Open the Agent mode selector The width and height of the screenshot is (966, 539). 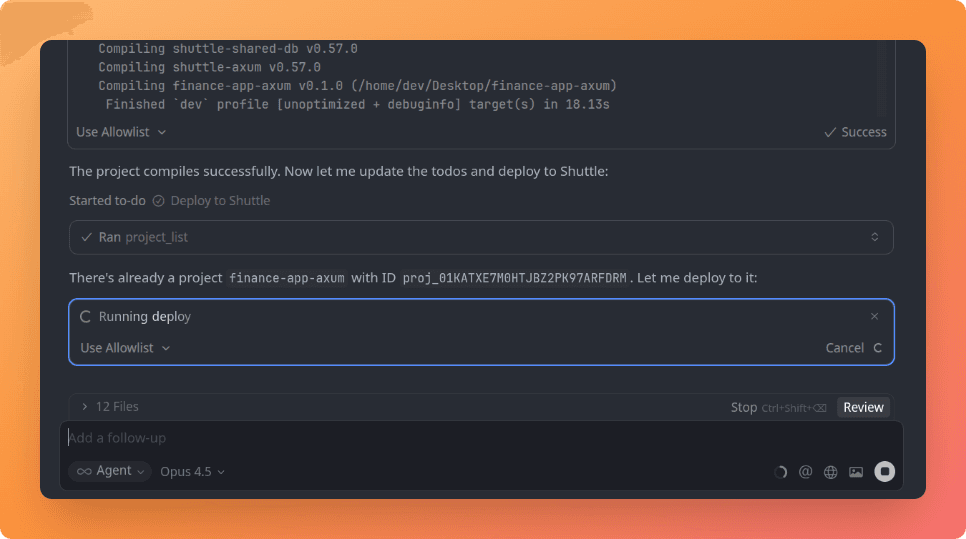(x=109, y=471)
